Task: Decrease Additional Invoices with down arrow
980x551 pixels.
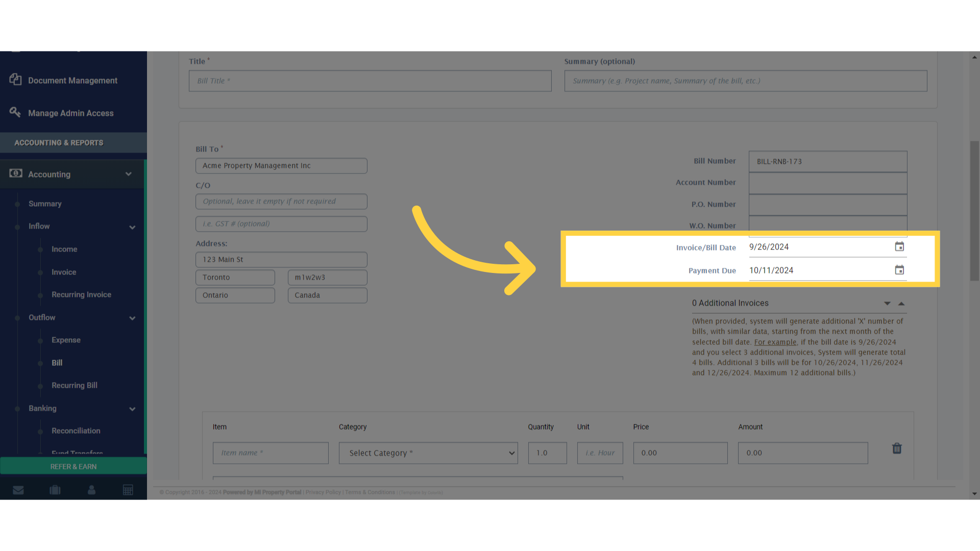Action: [x=887, y=304]
